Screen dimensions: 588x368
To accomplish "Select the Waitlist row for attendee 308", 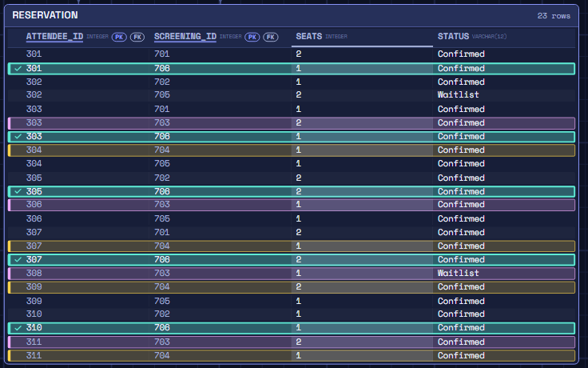I will (292, 273).
